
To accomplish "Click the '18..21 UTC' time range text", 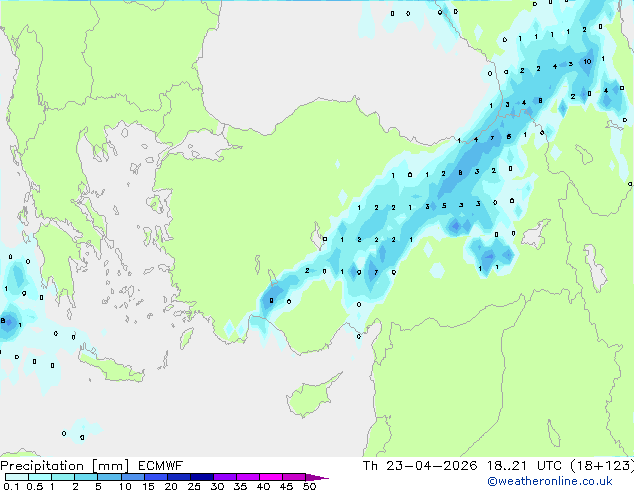I will (x=524, y=466).
